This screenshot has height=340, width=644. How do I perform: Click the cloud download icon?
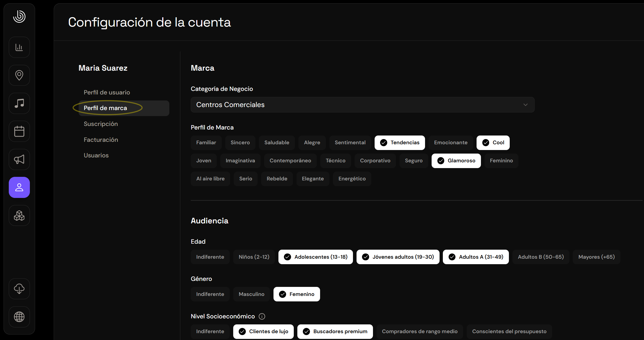coord(19,289)
